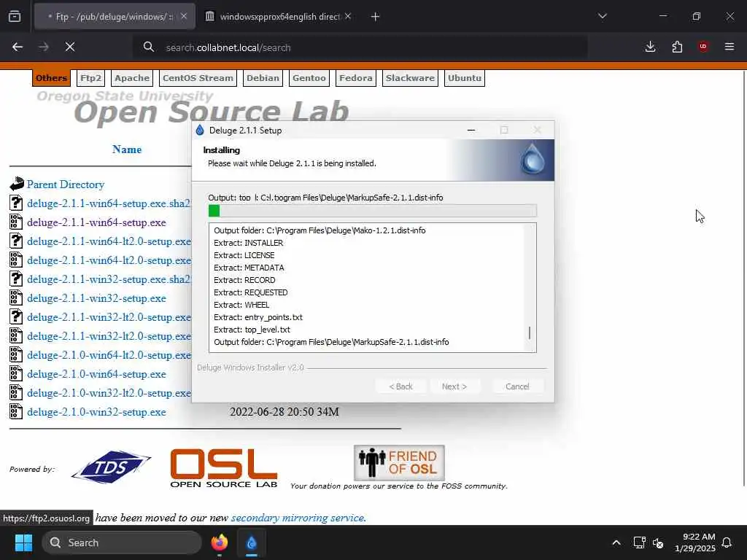Open the Slackware mirror tab
Viewport: 747px width, 560px height.
click(410, 78)
